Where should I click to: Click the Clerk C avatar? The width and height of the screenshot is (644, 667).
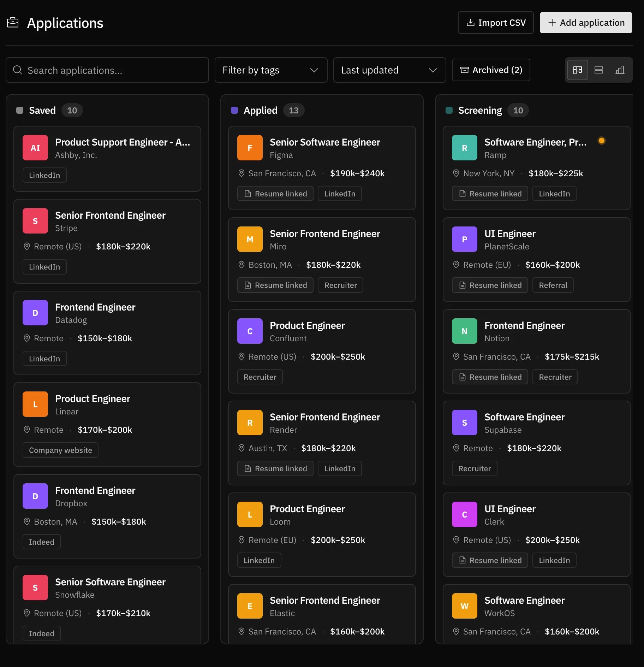pyautogui.click(x=465, y=514)
